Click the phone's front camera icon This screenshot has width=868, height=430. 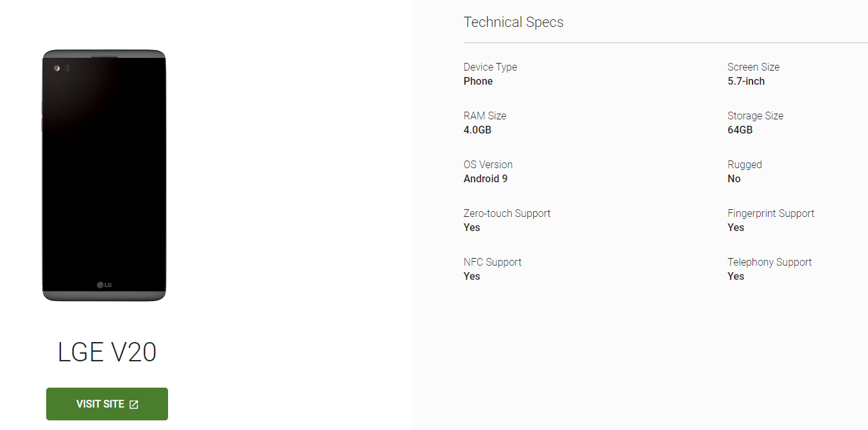(x=56, y=68)
